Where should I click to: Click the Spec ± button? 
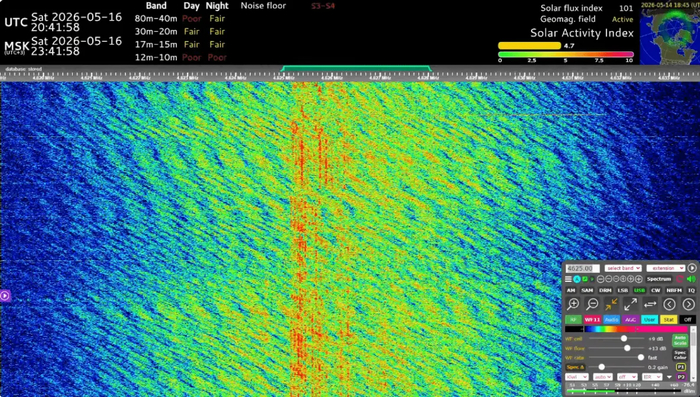[x=575, y=367]
